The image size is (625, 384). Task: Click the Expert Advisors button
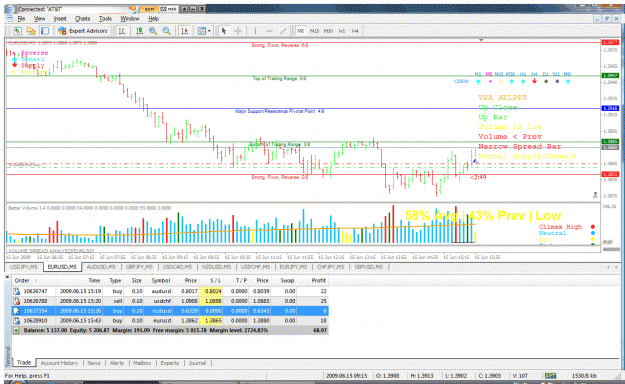pyautogui.click(x=83, y=31)
